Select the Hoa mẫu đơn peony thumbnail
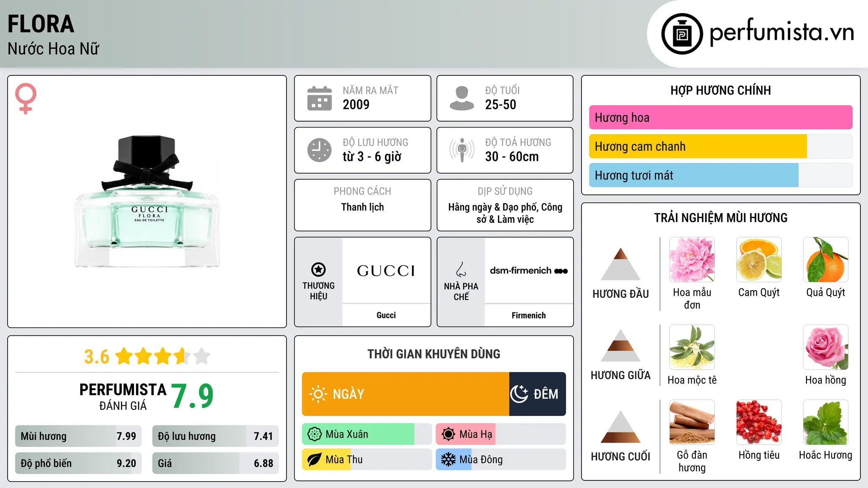Screen dimensions: 868x488 click(692, 260)
